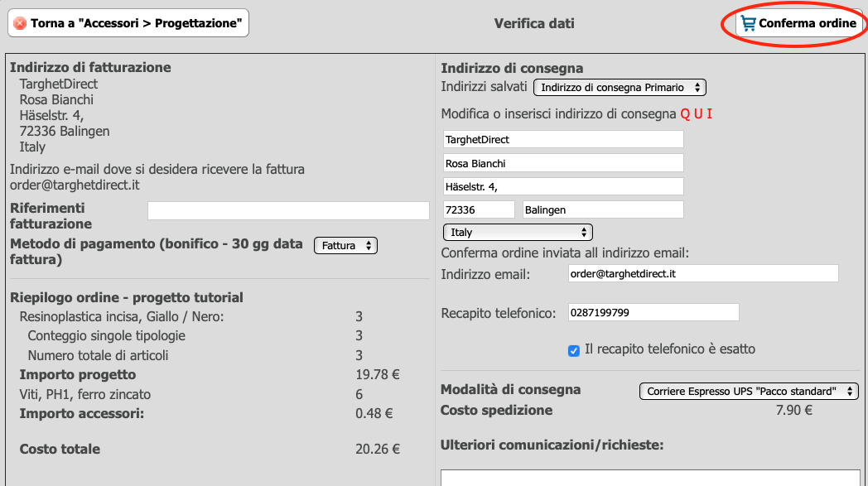Change payment method from Fattura dropdown
This screenshot has height=486, width=868.
pos(345,245)
